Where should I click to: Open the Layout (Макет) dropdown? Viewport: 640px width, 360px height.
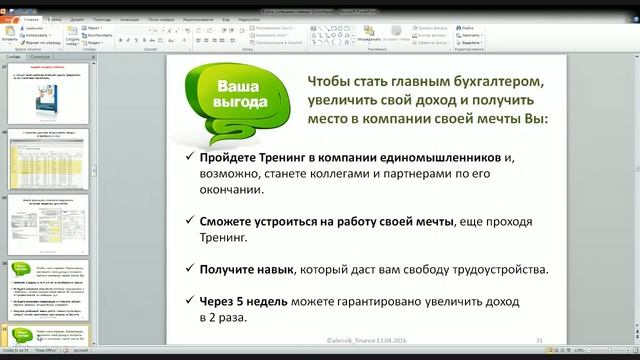click(x=92, y=28)
